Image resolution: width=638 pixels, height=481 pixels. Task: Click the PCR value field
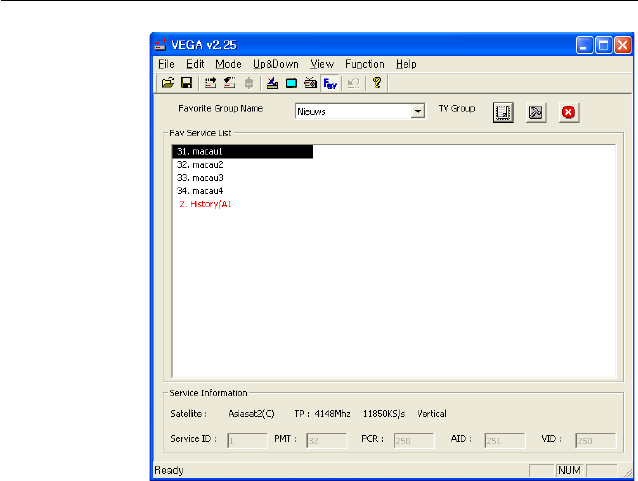[x=414, y=440]
